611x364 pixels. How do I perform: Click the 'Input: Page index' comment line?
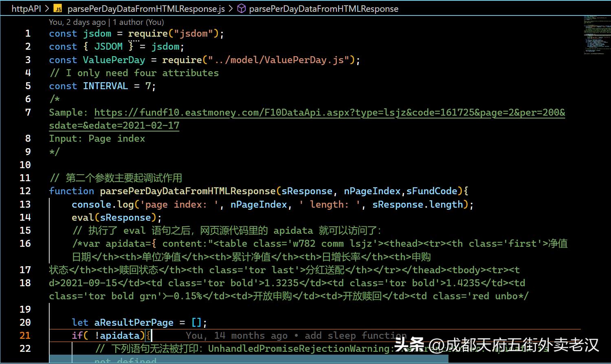[97, 138]
